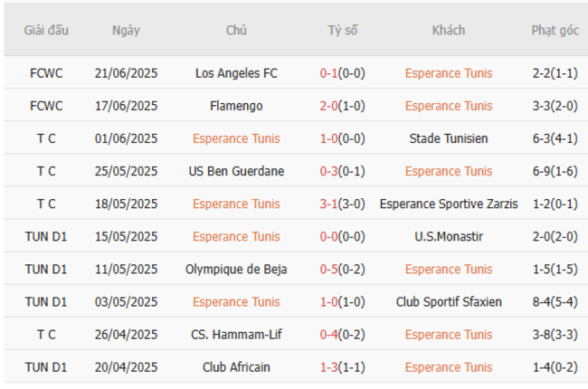Open the Esperance Sportive Zarzis link
Viewport: 588px width, 389px height.
[449, 204]
